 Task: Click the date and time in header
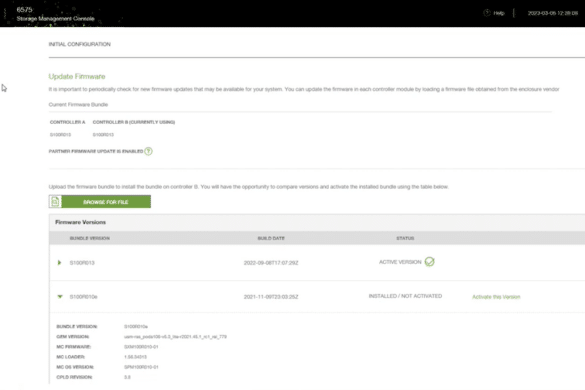pyautogui.click(x=553, y=13)
